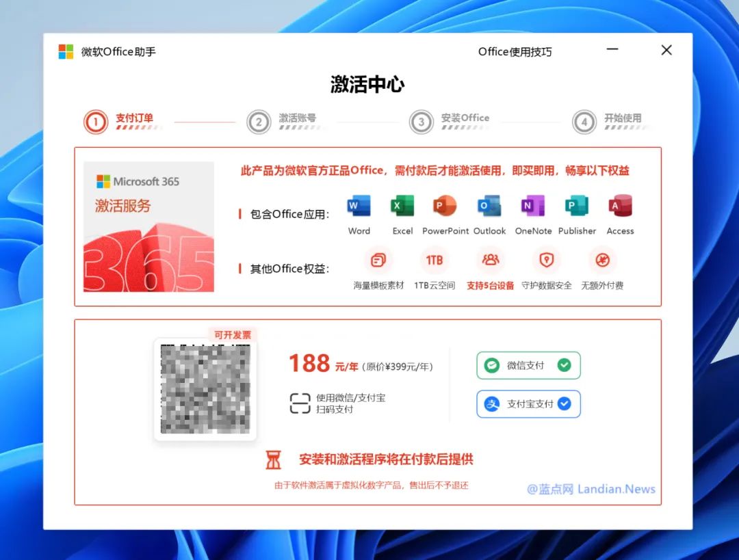Image resolution: width=739 pixels, height=560 pixels.
Task: Click the scan-code frame icon
Action: tap(300, 403)
